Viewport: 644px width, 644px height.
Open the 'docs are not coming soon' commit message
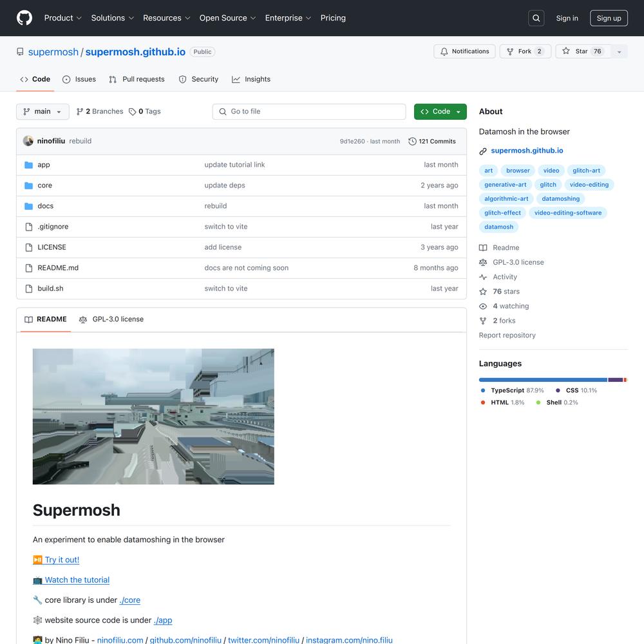pos(247,268)
